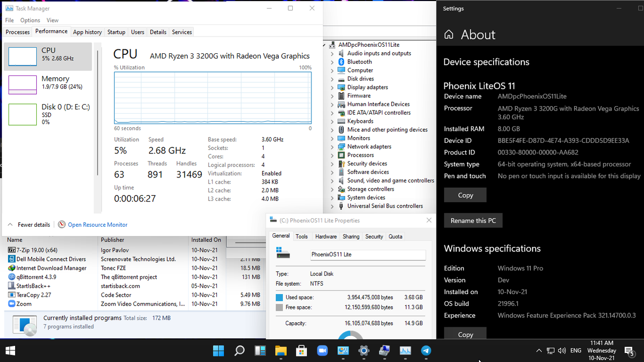Open Device Manager from the taskbar
Screen dimensions: 644x362
tap(384, 350)
